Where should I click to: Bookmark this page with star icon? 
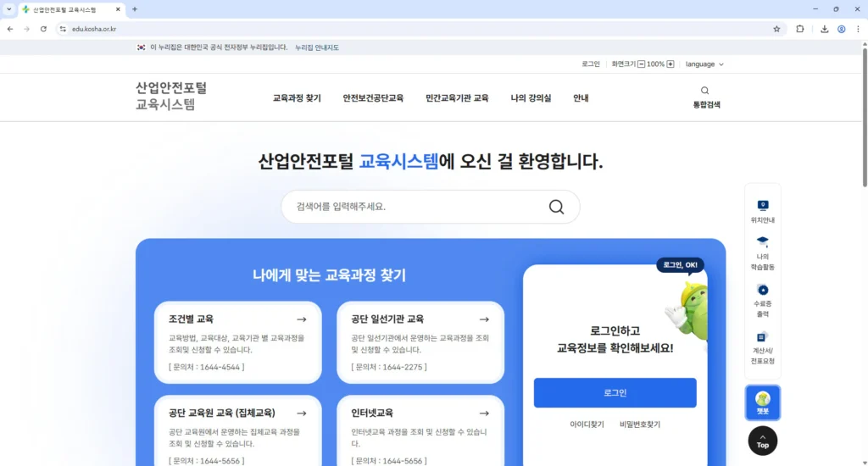[x=776, y=29]
